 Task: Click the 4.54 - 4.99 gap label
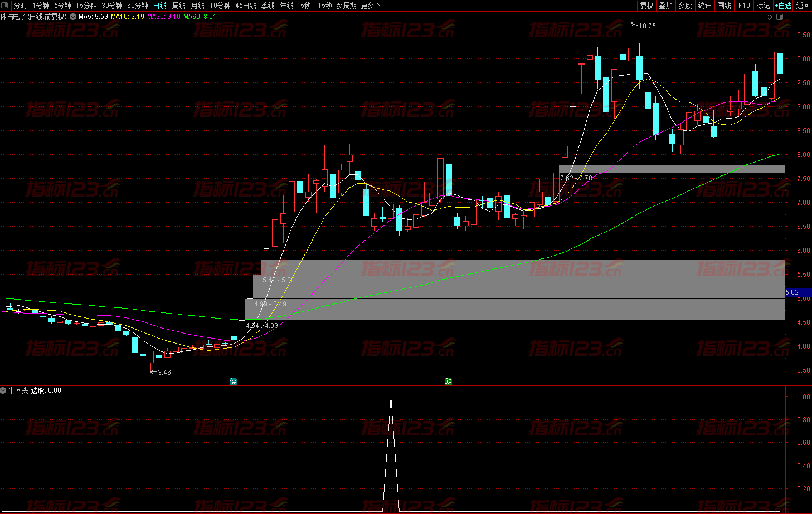pos(262,326)
